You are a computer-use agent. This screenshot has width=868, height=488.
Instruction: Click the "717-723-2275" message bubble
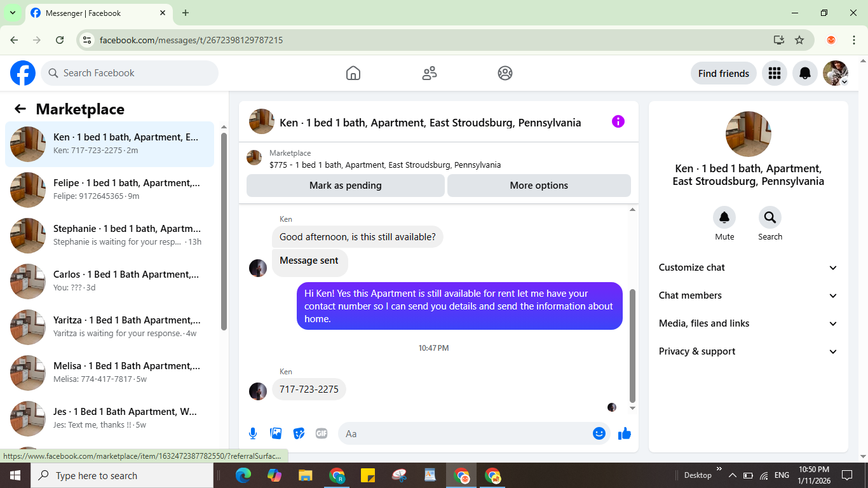coord(309,389)
